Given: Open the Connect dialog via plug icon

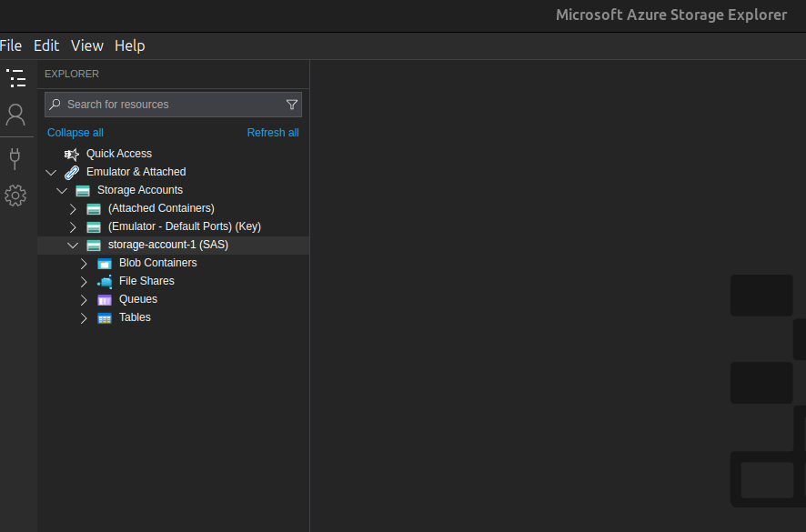Looking at the screenshot, I should (x=15, y=158).
